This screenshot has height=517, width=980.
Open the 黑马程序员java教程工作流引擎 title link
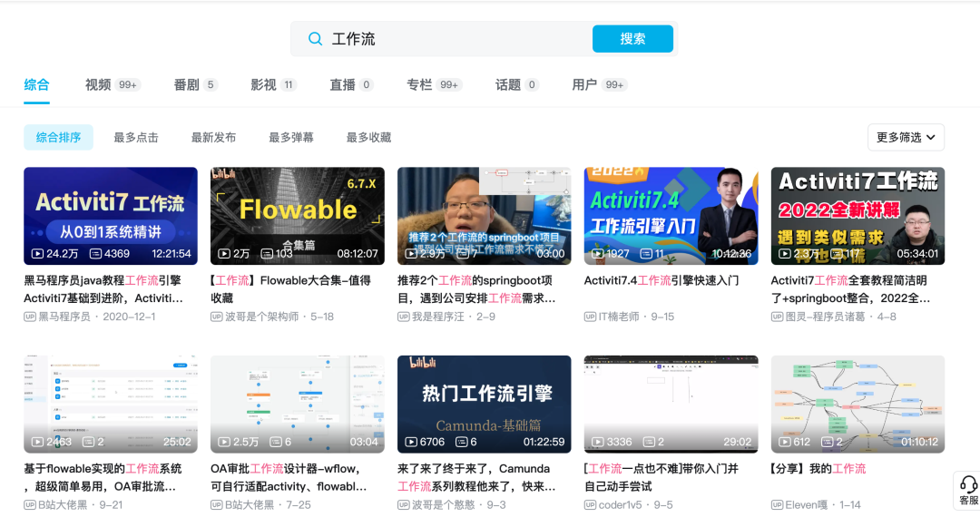click(x=103, y=289)
